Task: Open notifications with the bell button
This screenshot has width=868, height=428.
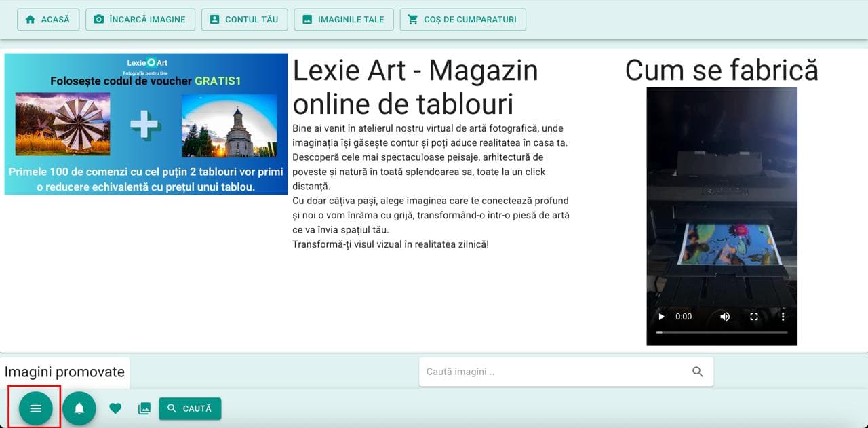Action: [79, 408]
